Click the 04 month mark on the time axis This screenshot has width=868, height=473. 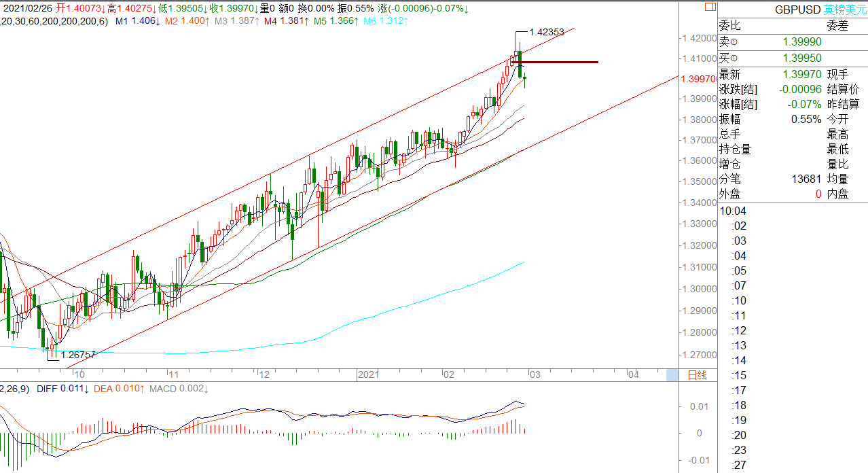pos(633,374)
